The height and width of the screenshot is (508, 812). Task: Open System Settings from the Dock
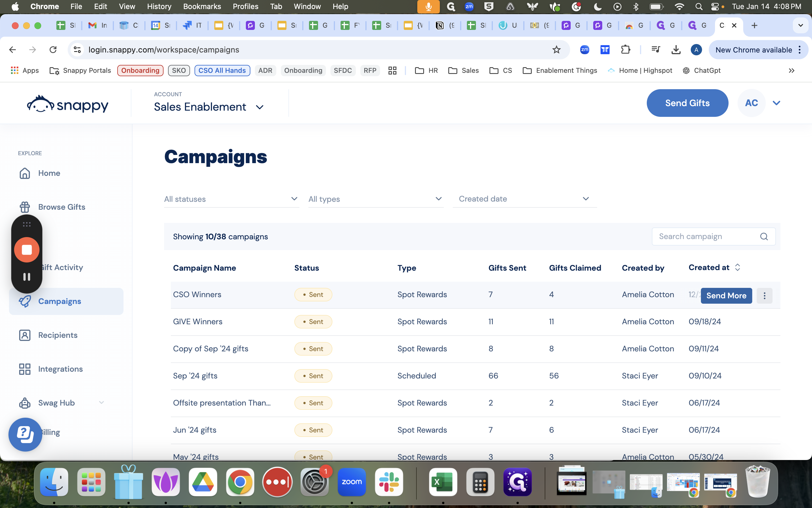pos(314,482)
